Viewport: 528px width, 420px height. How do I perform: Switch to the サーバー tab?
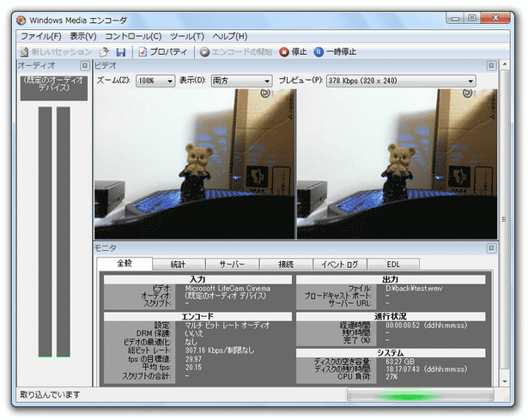point(232,265)
